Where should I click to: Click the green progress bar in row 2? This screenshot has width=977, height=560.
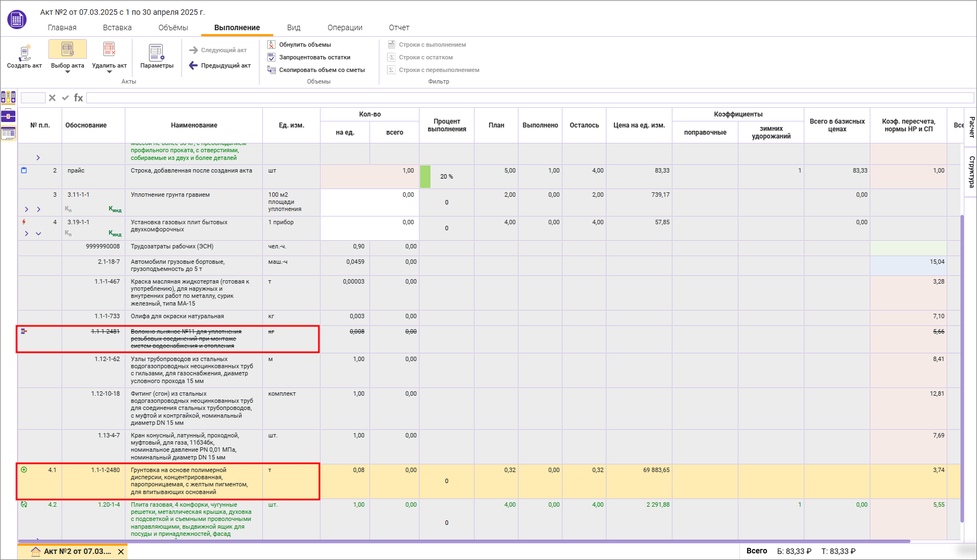(x=425, y=176)
